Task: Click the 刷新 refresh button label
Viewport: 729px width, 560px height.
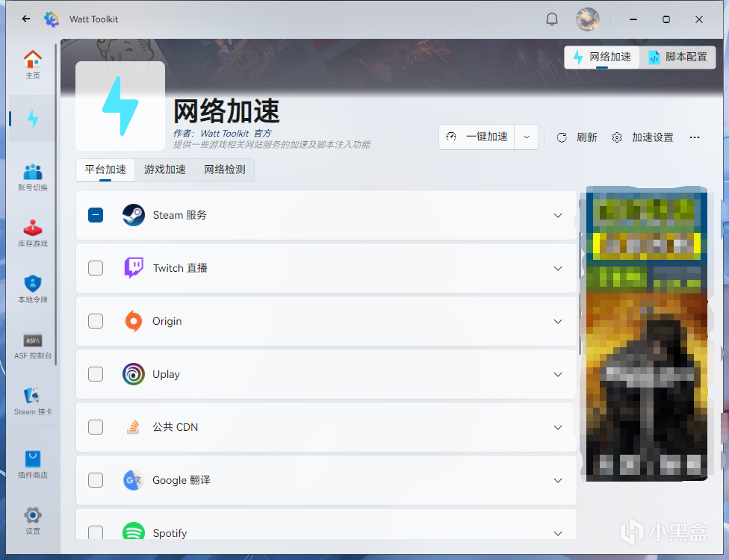Action: tap(587, 137)
